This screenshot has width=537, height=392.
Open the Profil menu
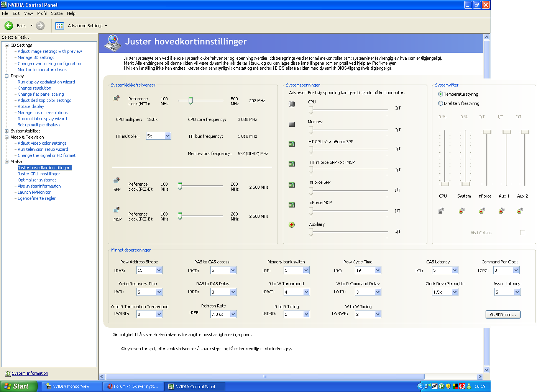pos(42,13)
